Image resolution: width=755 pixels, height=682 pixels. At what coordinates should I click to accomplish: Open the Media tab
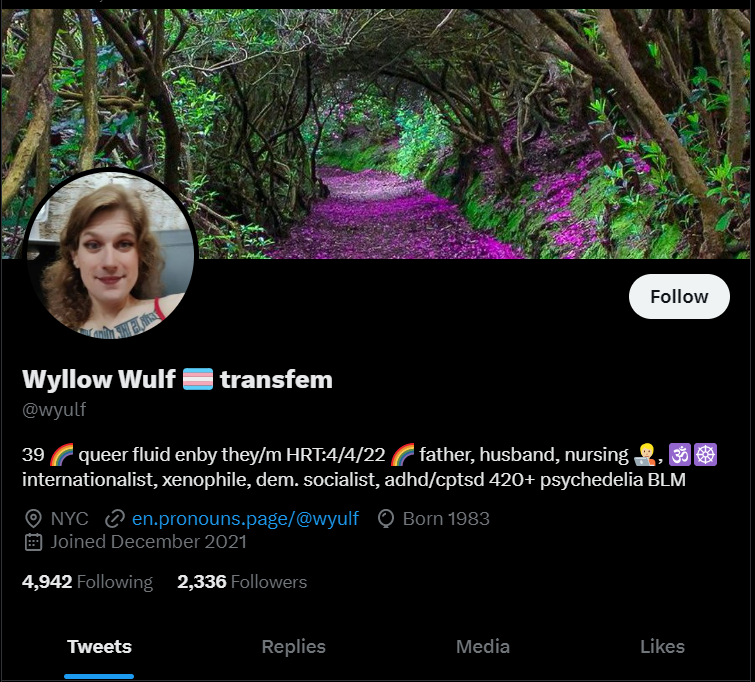coord(482,646)
